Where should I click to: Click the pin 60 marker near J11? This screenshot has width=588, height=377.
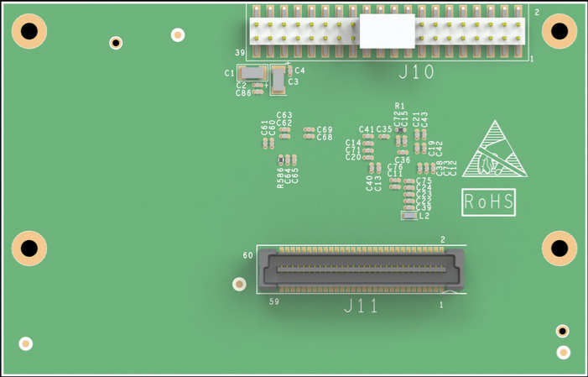pyautogui.click(x=248, y=255)
